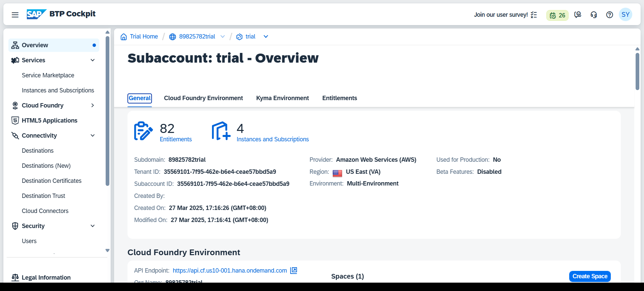Collapse the Connectivity section chevron
Screen dimensions: 644x291
(93, 136)
